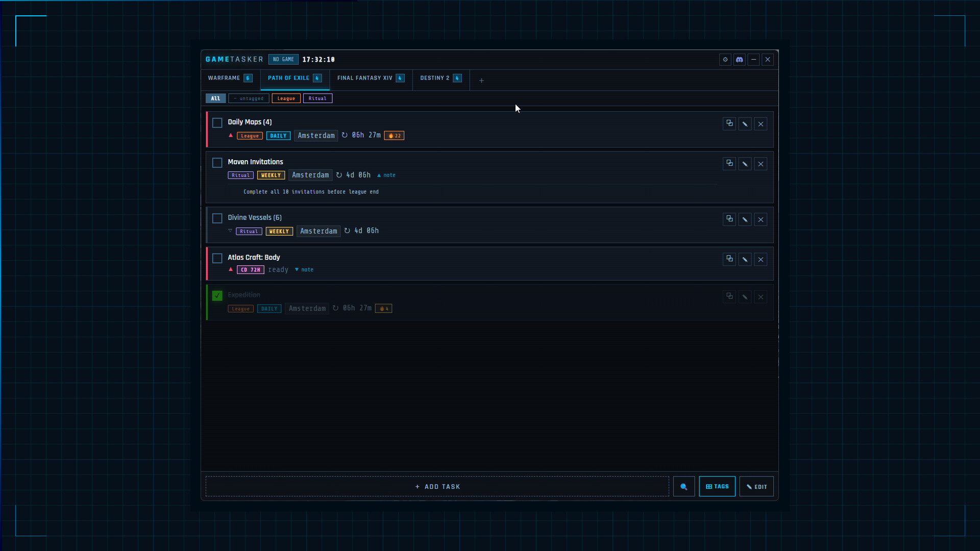The height and width of the screenshot is (551, 980).
Task: Open search with the magnifier button
Action: [x=683, y=486]
